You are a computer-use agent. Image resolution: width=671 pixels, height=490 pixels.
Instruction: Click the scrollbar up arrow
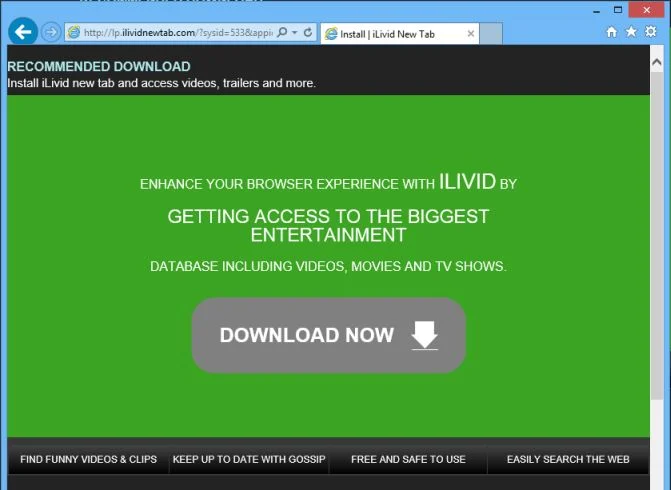(x=656, y=62)
